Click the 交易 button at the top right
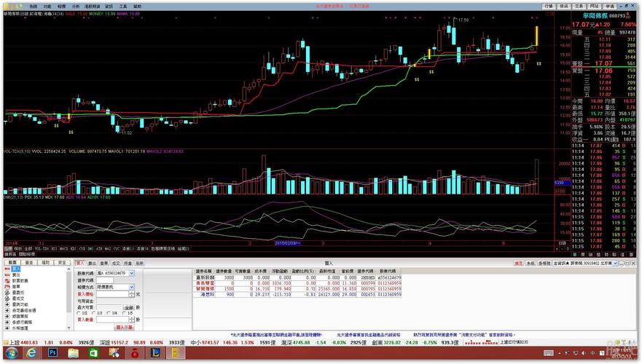The image size is (642, 364). (x=579, y=6)
